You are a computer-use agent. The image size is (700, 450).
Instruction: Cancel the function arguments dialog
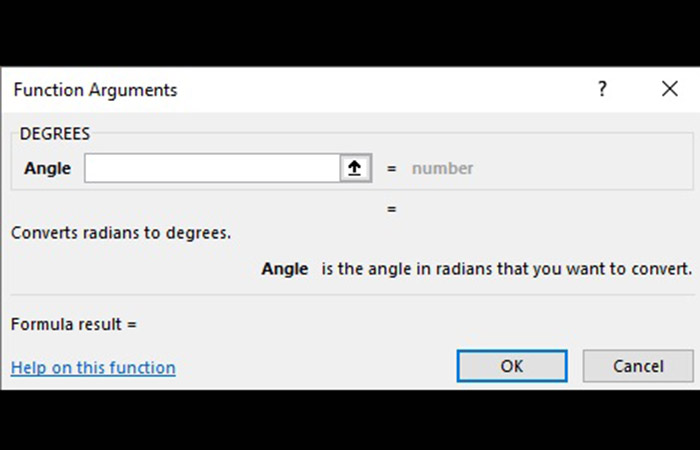click(638, 366)
